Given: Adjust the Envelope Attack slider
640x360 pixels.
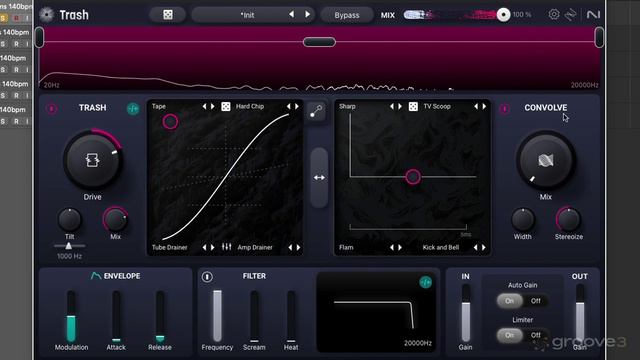Looking at the screenshot, I should pos(116,316).
